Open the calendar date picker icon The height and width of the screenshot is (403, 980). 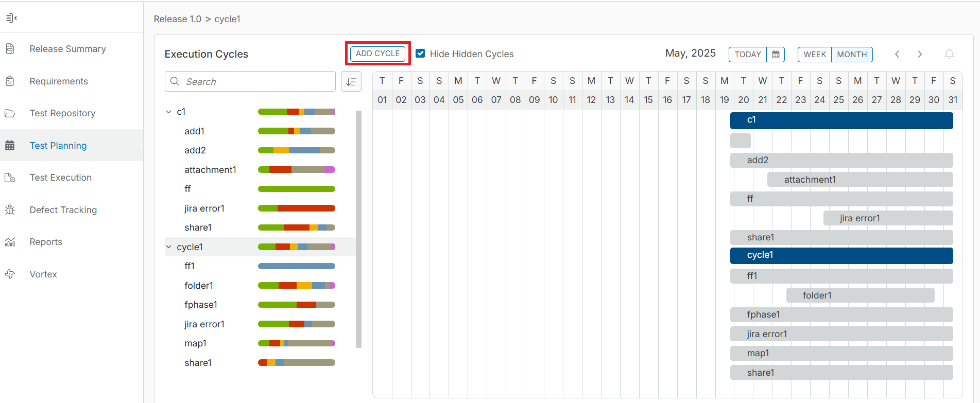776,55
